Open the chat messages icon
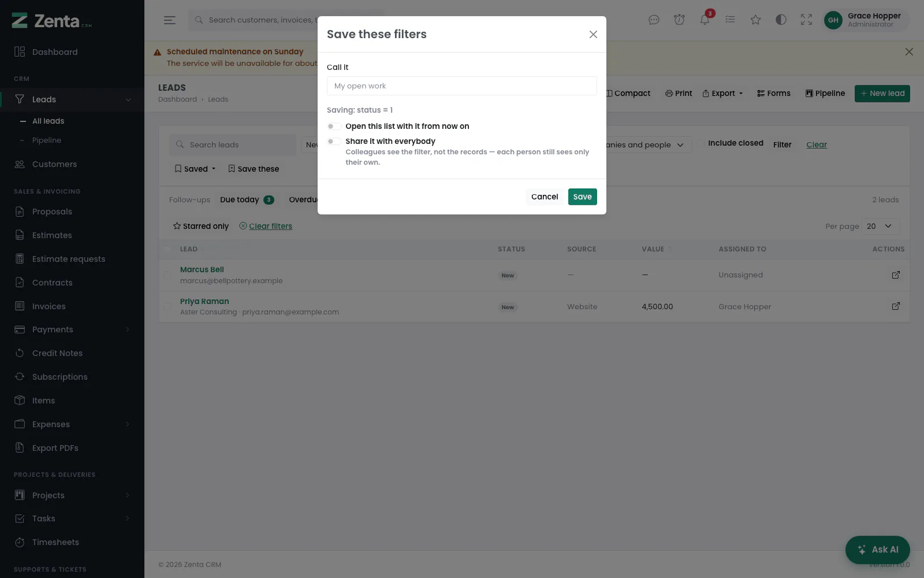This screenshot has height=578, width=924. click(x=654, y=20)
